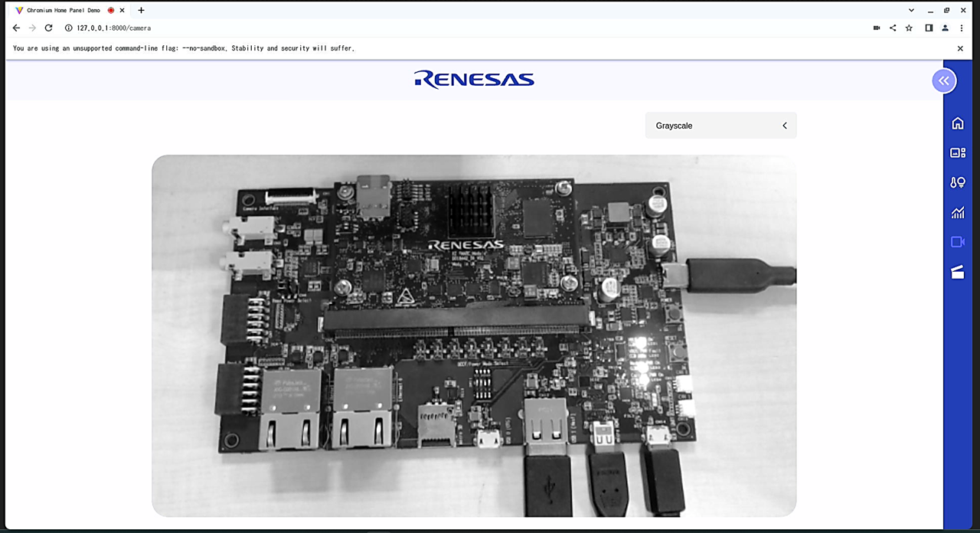Select the Chromium Home Panel Demo tab
Screen dimensions: 980x533
(63, 10)
